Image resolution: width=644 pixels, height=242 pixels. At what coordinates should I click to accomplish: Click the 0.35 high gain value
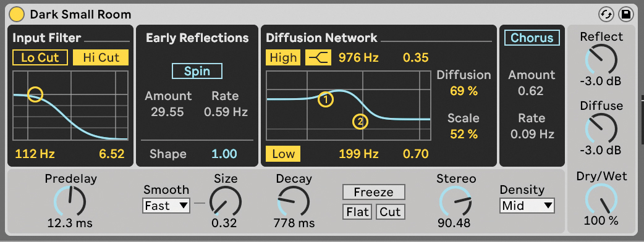[416, 58]
